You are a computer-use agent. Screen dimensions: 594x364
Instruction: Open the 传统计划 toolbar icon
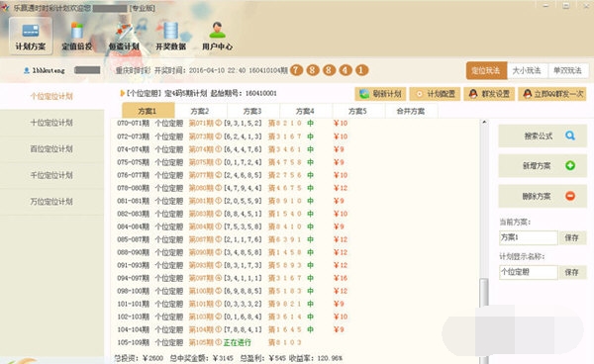click(124, 37)
